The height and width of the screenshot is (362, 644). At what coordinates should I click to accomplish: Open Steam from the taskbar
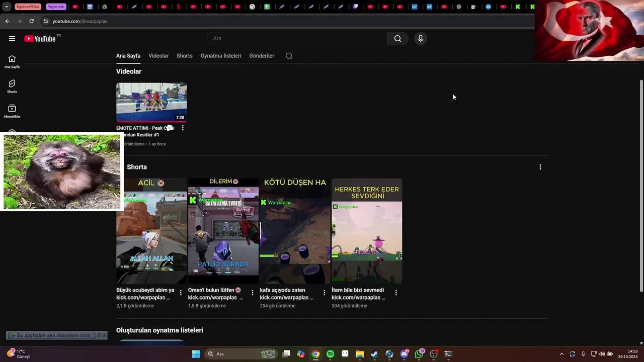point(374,354)
